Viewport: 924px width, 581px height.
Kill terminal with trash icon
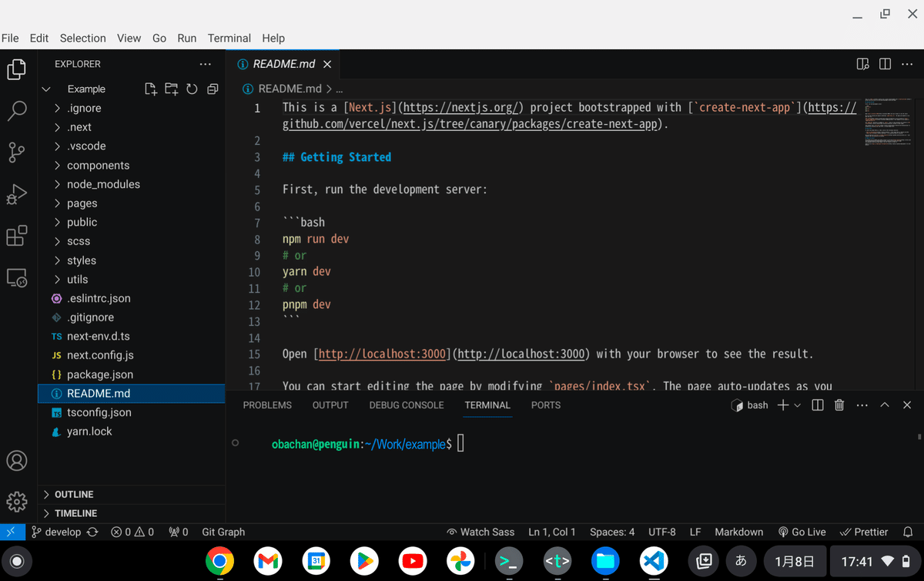click(839, 405)
